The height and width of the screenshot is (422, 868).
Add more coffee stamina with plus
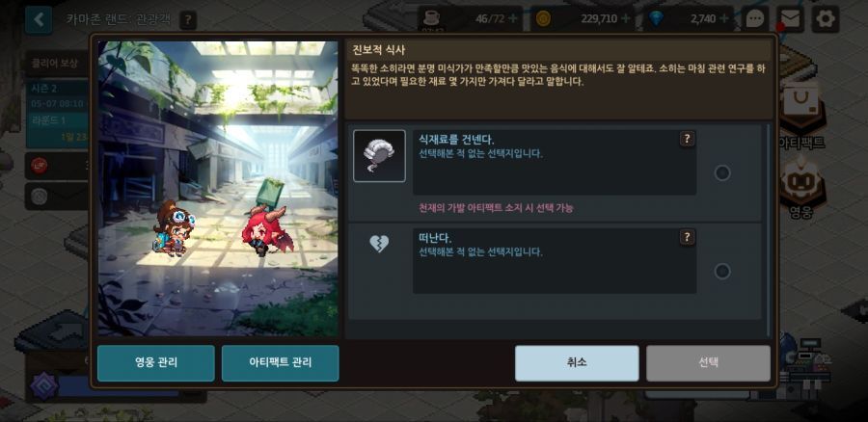coord(513,19)
